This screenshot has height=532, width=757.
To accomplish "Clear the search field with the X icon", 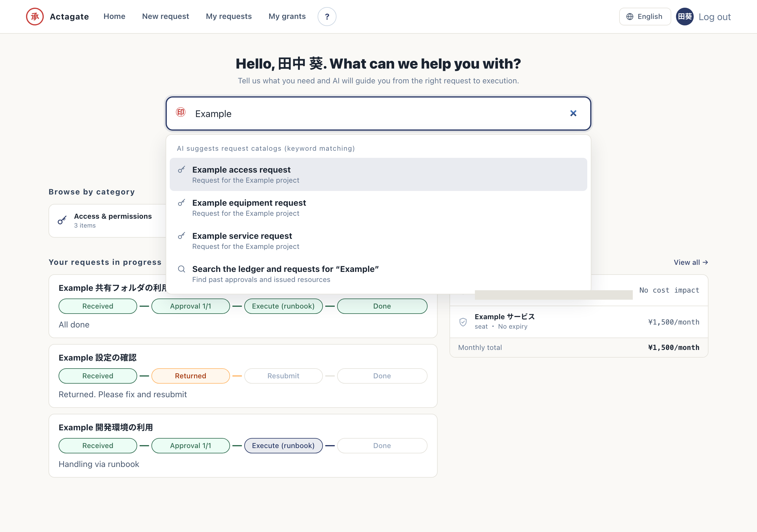I will [573, 113].
